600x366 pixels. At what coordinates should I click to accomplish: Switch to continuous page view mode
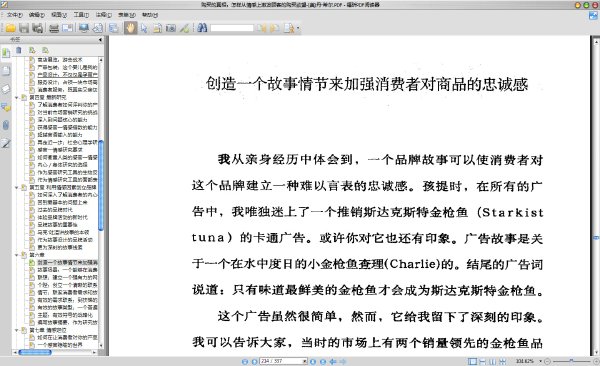click(x=482, y=361)
